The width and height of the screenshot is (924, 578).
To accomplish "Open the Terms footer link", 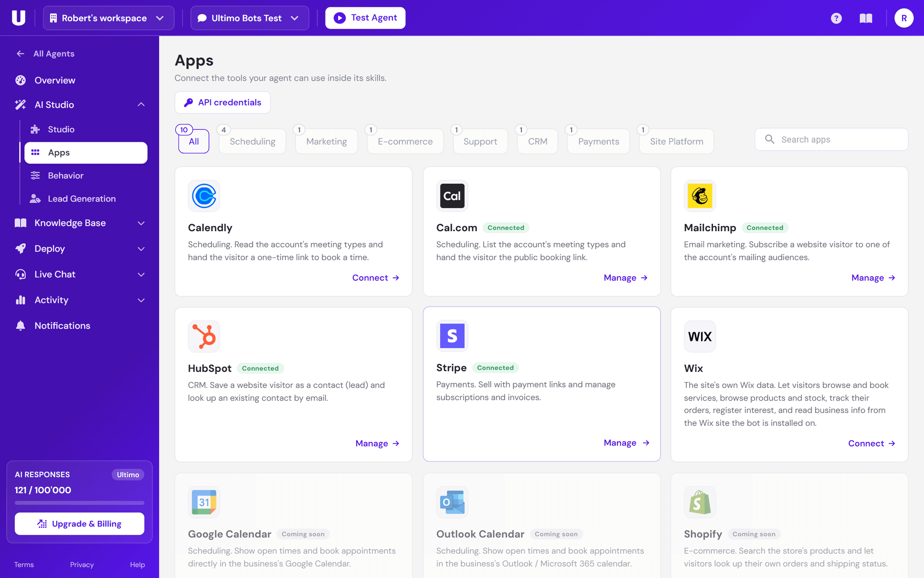I will tap(24, 565).
